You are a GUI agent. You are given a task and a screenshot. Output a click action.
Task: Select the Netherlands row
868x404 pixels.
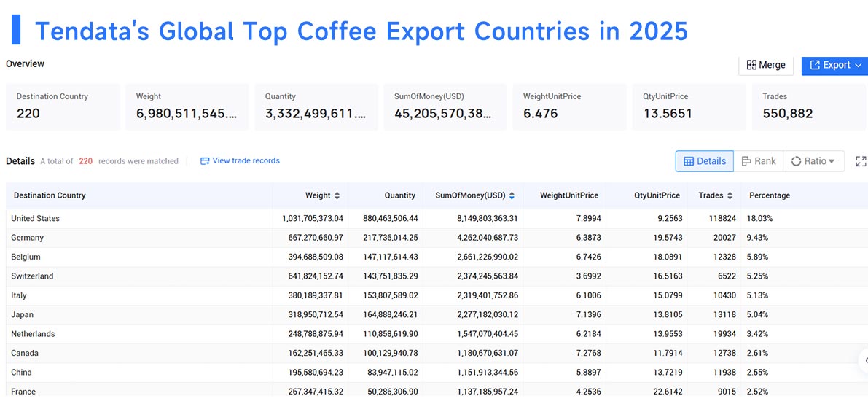(x=437, y=334)
